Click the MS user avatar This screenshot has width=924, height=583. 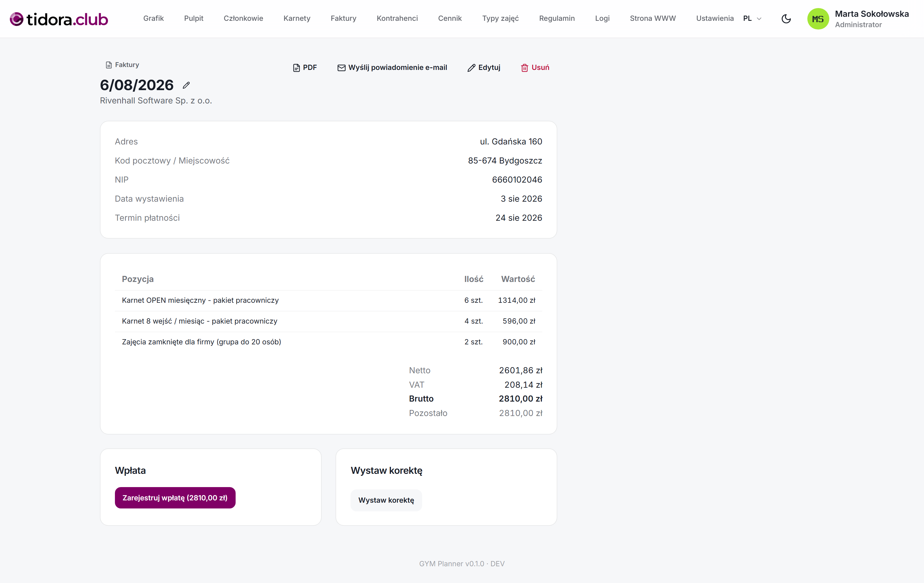[x=818, y=19]
